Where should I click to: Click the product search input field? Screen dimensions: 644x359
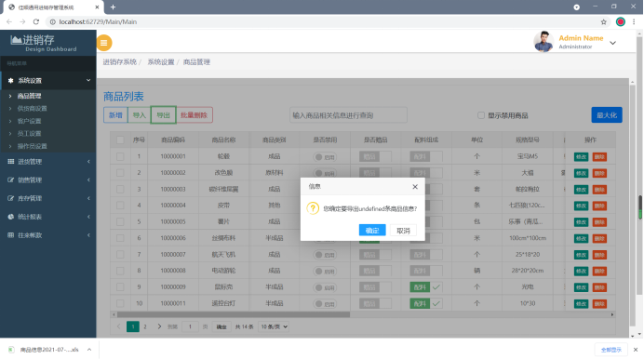pyautogui.click(x=348, y=115)
